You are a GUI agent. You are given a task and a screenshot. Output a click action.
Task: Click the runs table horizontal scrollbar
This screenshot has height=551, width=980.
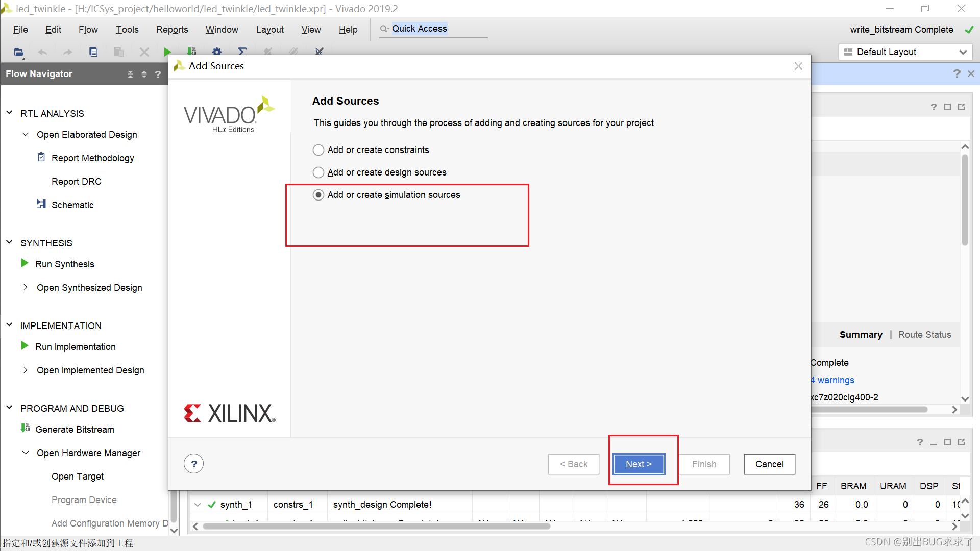tap(377, 526)
